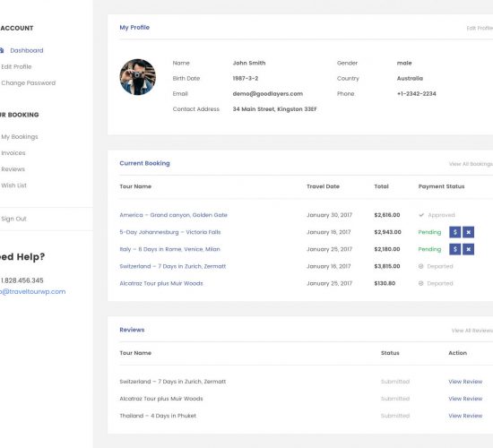Open the Wish List page
Image resolution: width=493 pixels, height=448 pixels.
13,185
